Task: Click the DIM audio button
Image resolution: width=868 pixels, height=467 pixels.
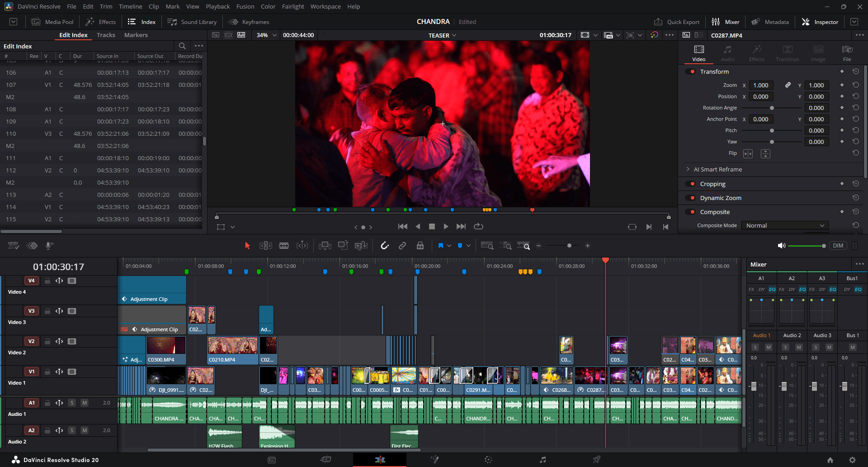Action: pos(838,246)
